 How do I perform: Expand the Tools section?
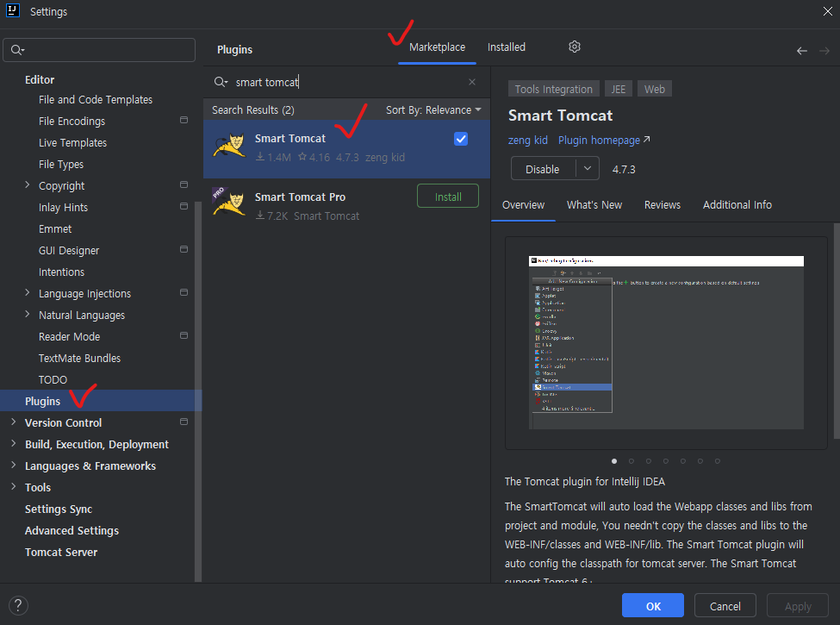click(x=14, y=487)
